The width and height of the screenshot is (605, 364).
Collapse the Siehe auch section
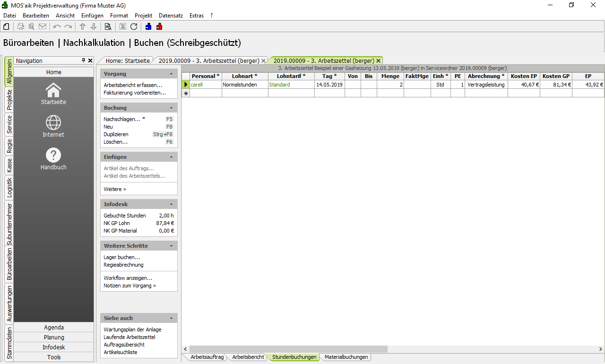point(171,319)
